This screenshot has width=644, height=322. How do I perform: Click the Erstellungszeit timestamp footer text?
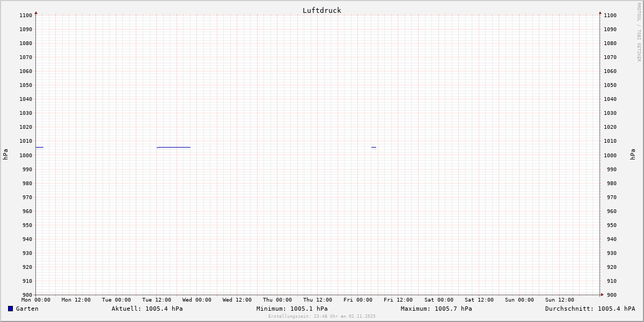pyautogui.click(x=322, y=316)
